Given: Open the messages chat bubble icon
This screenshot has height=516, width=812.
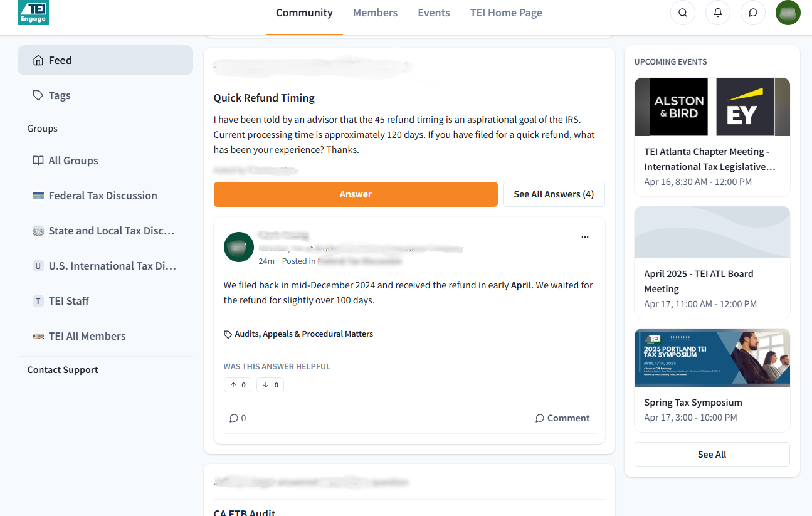Looking at the screenshot, I should (x=752, y=13).
